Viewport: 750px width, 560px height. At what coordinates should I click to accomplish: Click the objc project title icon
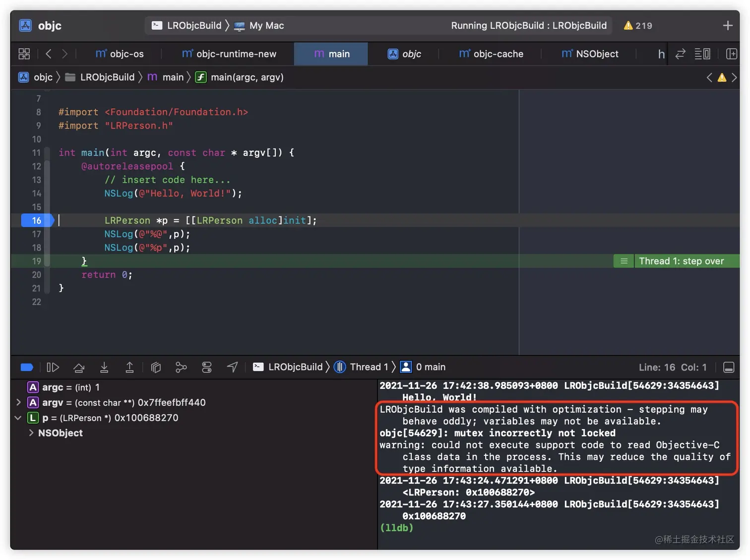[25, 25]
